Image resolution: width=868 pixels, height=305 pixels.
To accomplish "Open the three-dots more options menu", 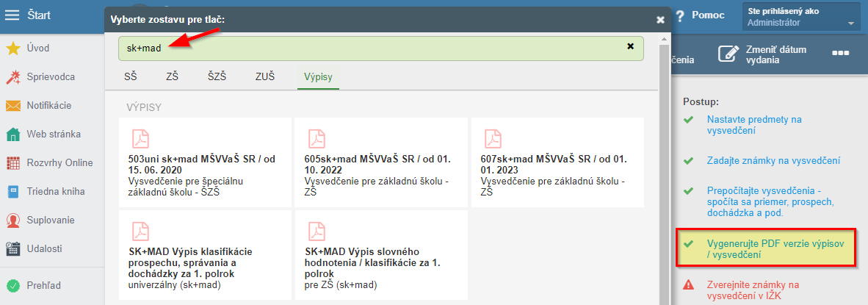I will [841, 54].
